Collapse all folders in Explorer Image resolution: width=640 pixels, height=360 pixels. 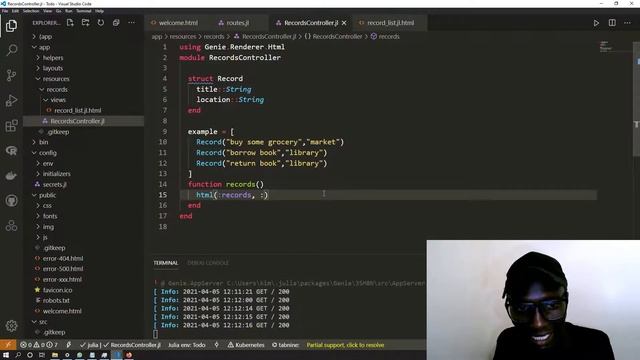point(116,23)
